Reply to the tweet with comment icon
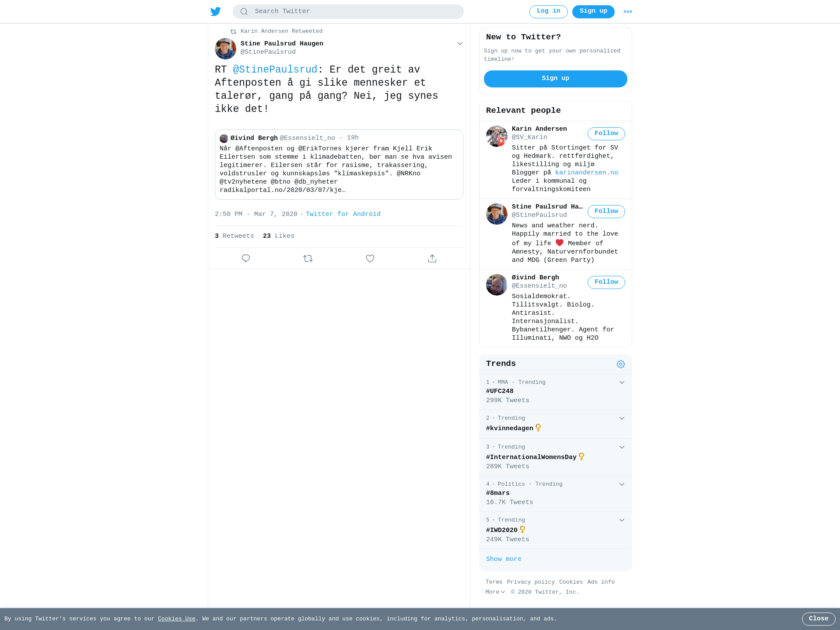Viewport: 840px width, 630px height. pyautogui.click(x=246, y=258)
